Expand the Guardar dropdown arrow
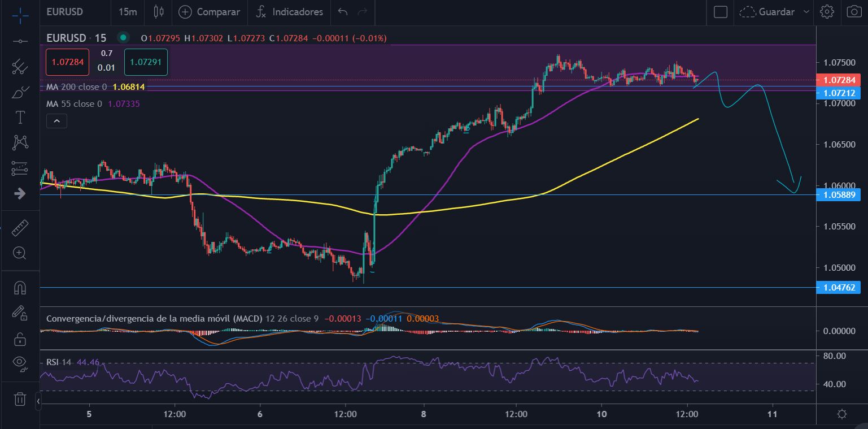 (x=806, y=12)
